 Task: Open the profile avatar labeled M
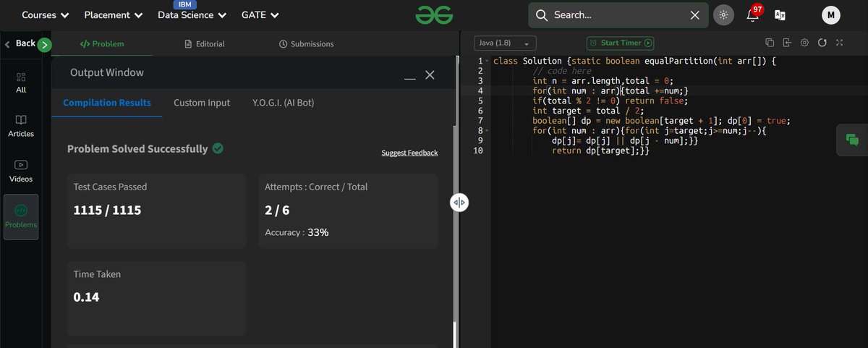tap(831, 14)
